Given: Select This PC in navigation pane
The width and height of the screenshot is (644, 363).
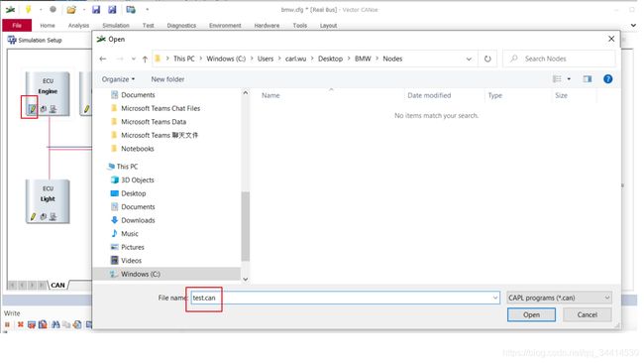Looking at the screenshot, I should click(127, 166).
